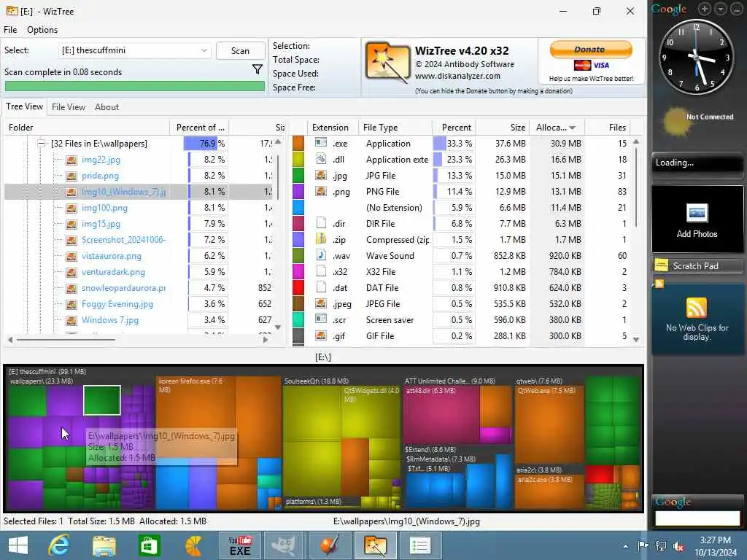Image resolution: width=747 pixels, height=560 pixels.
Task: Click the File Type column header
Action: click(394, 127)
